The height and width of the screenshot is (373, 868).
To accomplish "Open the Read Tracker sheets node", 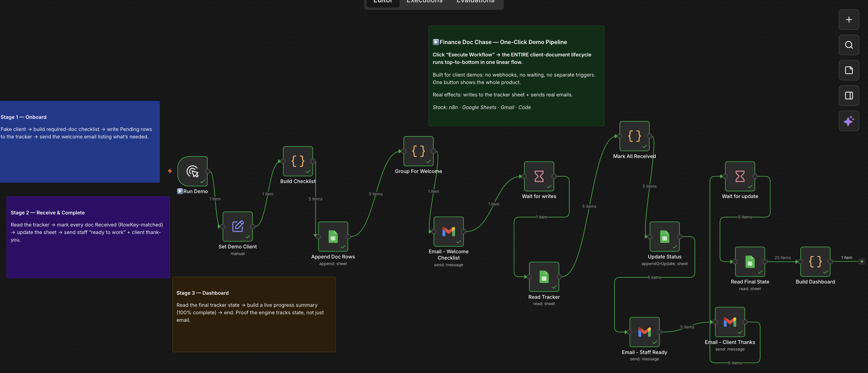I will click(544, 277).
